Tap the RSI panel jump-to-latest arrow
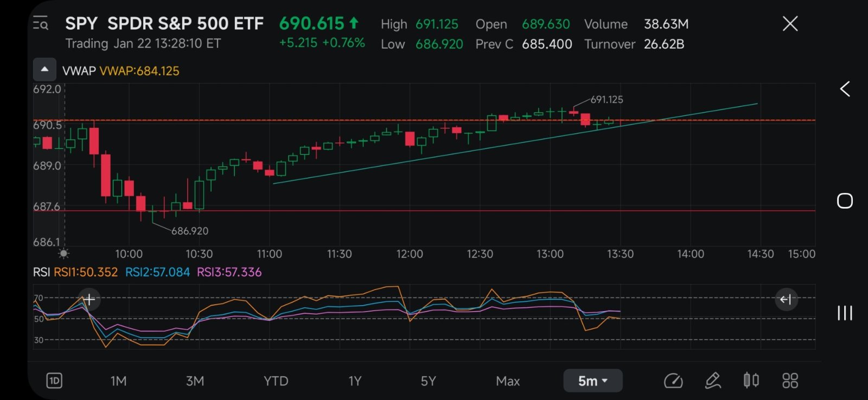The image size is (868, 400). [786, 299]
